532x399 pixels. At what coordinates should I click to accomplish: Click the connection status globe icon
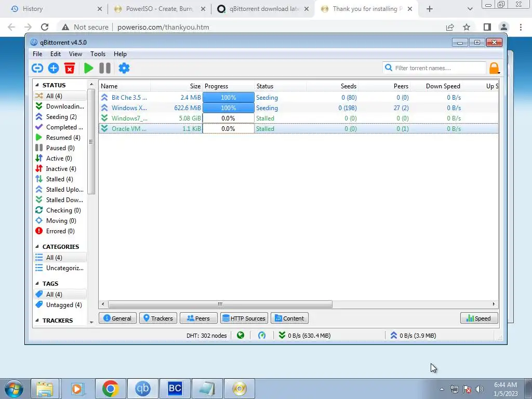pos(241,336)
